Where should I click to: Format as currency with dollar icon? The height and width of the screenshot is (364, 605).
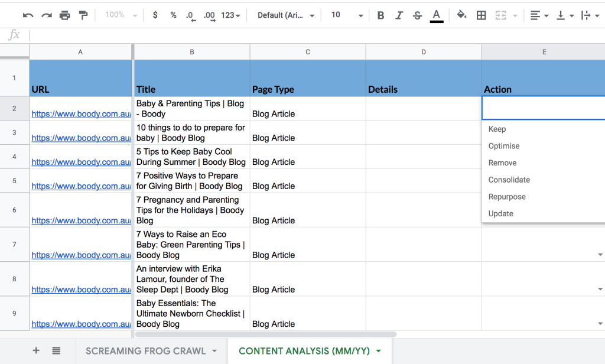(155, 15)
